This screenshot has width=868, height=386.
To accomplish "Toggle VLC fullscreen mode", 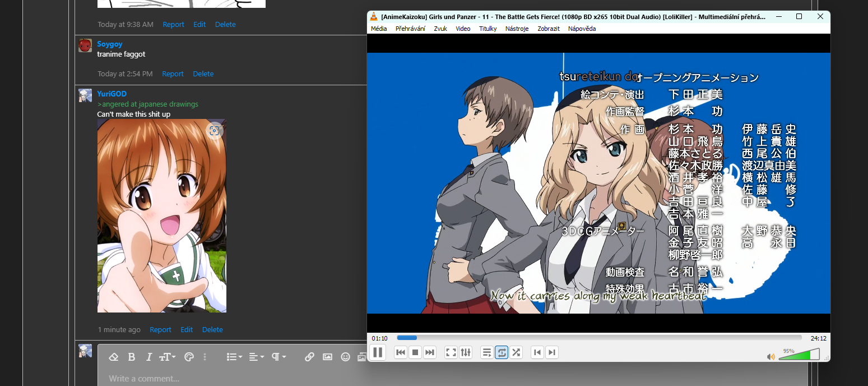I will click(451, 352).
